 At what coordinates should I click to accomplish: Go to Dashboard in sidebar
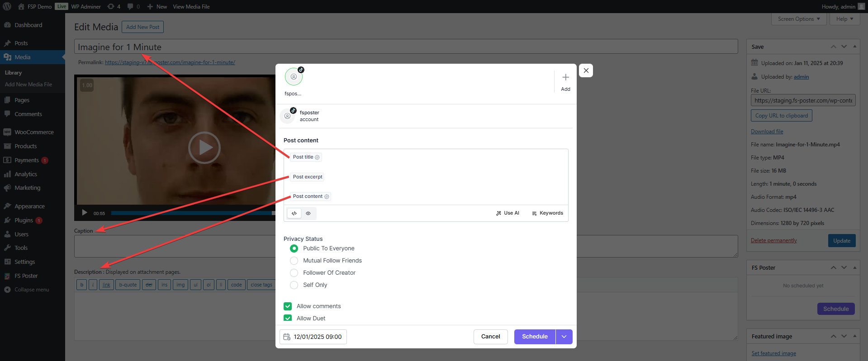[x=28, y=25]
